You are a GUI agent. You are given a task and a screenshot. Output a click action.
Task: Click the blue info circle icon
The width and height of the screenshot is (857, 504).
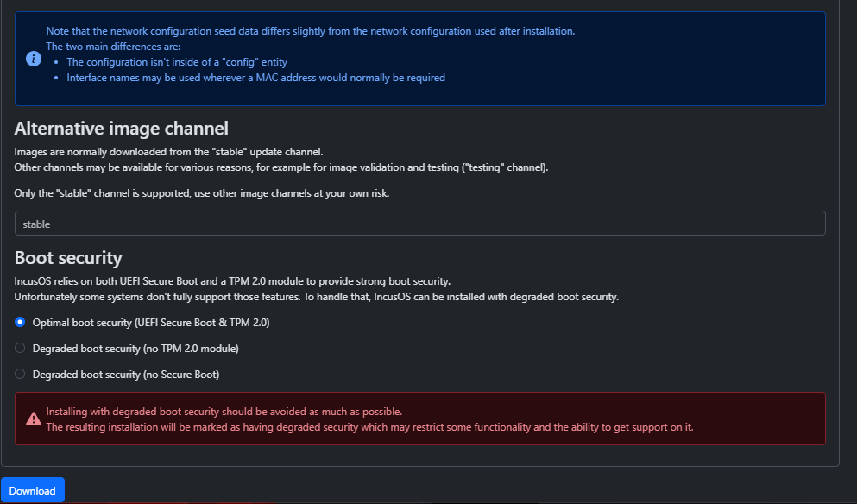click(34, 59)
